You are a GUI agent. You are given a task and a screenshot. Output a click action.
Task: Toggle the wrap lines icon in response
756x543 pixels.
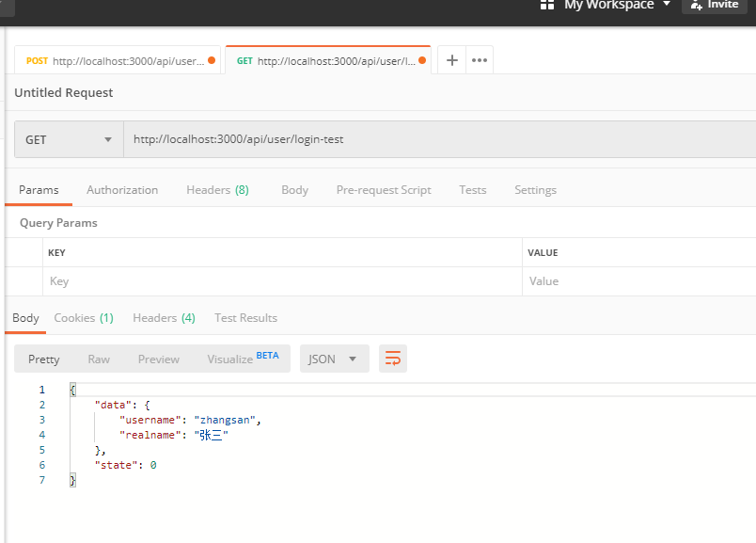393,359
